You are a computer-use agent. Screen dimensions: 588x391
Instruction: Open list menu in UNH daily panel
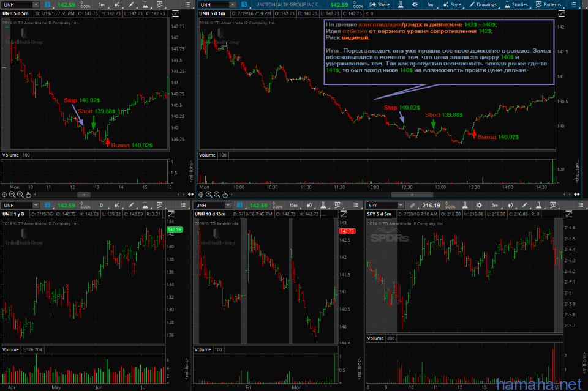[x=183, y=205]
